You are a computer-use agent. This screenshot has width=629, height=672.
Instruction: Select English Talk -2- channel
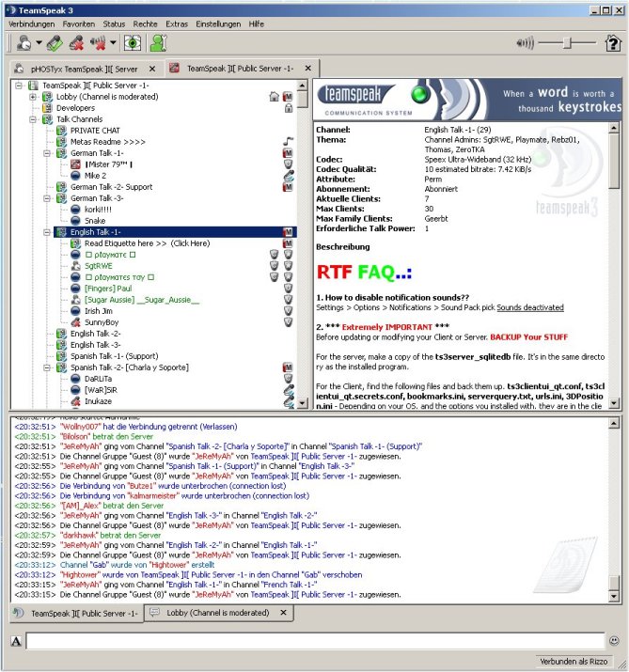click(x=95, y=334)
